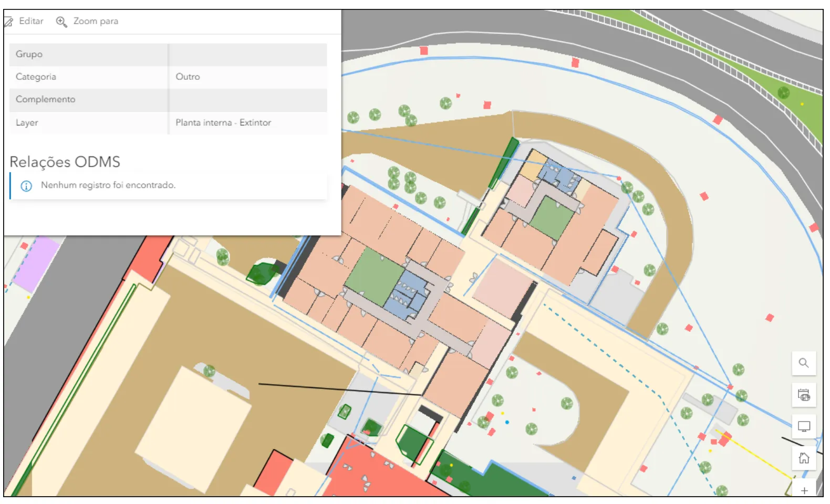Click the info icon beside Nenhum registro
This screenshot has height=504, width=830.
26,186
